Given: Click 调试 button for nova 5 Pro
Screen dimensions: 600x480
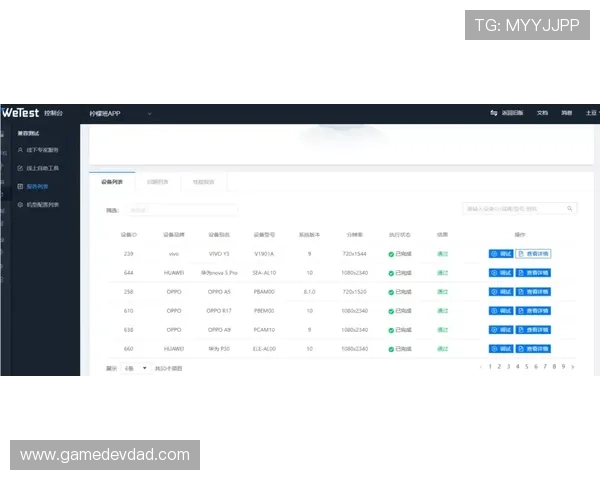Looking at the screenshot, I should [501, 273].
